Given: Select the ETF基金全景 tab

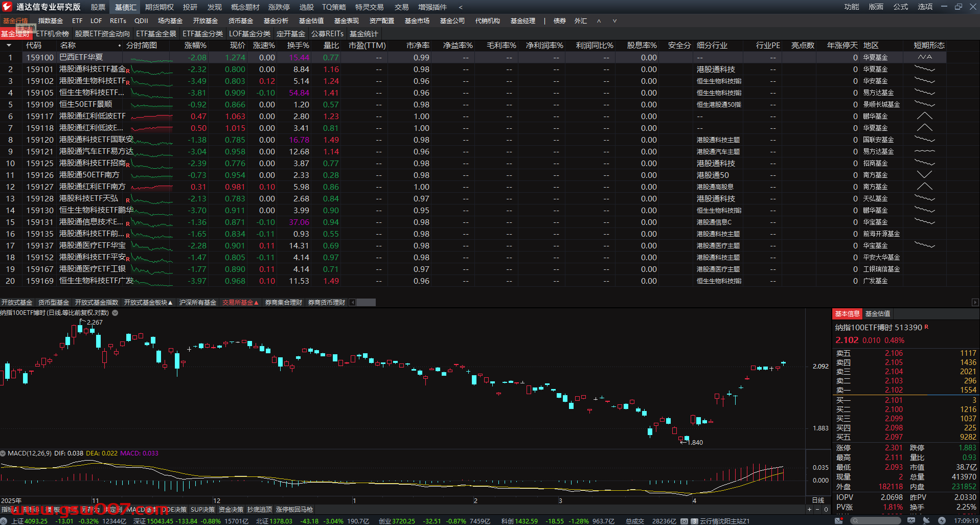Looking at the screenshot, I should click(x=156, y=34).
